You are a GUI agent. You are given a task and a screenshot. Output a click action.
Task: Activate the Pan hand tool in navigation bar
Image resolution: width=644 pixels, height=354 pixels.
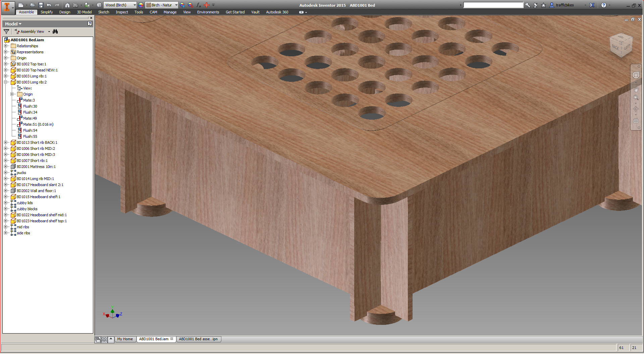636,89
